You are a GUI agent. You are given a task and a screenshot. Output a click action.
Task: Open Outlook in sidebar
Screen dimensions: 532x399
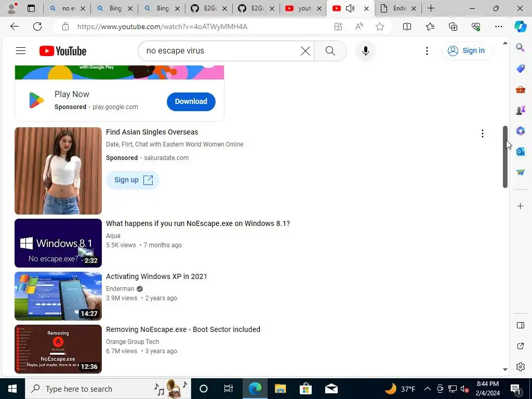520,152
